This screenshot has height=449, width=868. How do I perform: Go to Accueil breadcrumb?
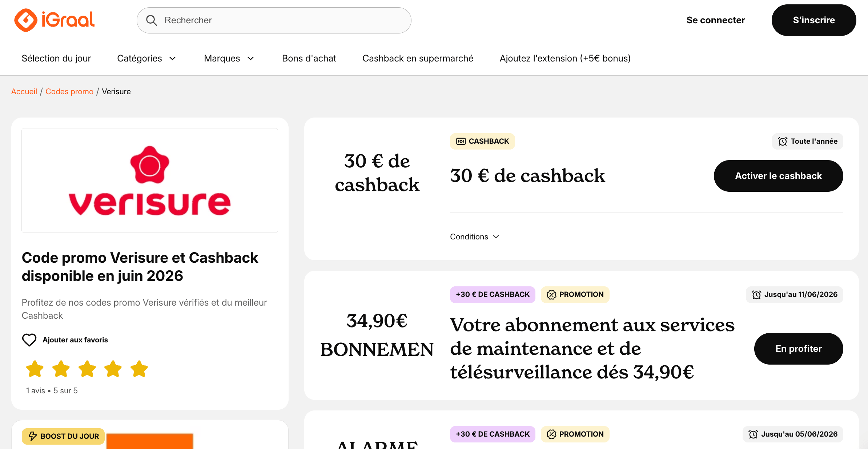[24, 91]
